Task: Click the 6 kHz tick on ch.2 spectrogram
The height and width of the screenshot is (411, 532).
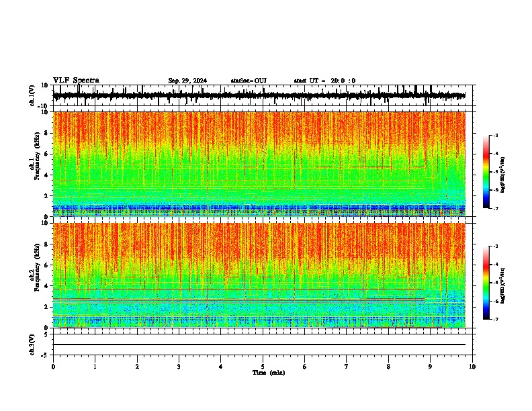Action: tap(46, 265)
